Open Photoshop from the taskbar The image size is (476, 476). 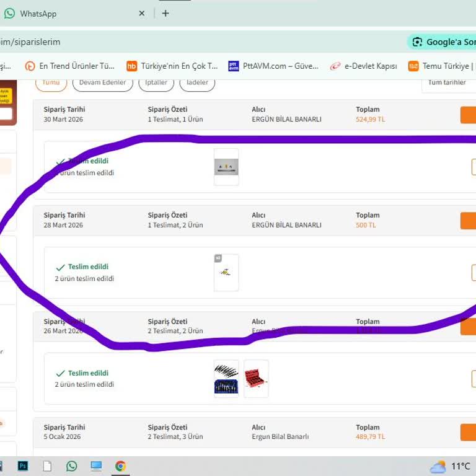click(x=23, y=466)
